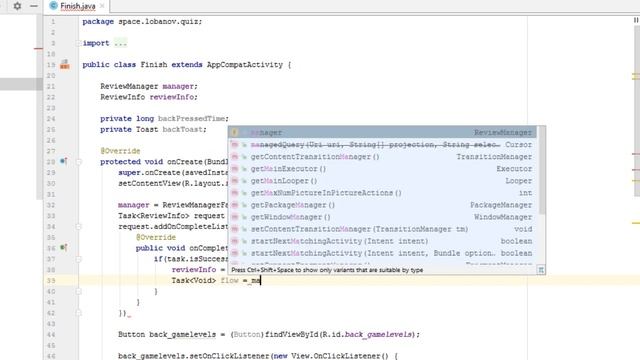Click the @Override annotation on line 35
The image size is (640, 360).
pos(156,237)
